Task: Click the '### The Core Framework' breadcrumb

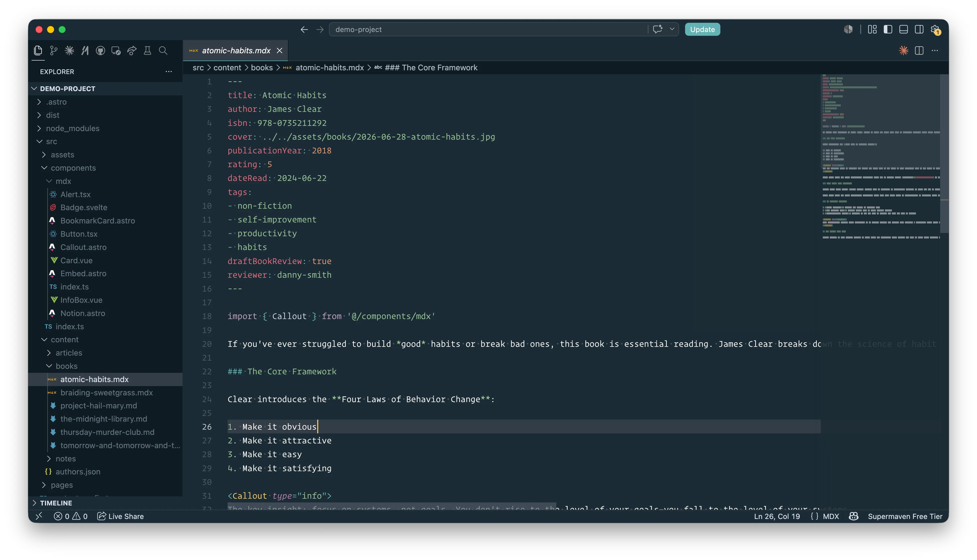Action: click(426, 68)
